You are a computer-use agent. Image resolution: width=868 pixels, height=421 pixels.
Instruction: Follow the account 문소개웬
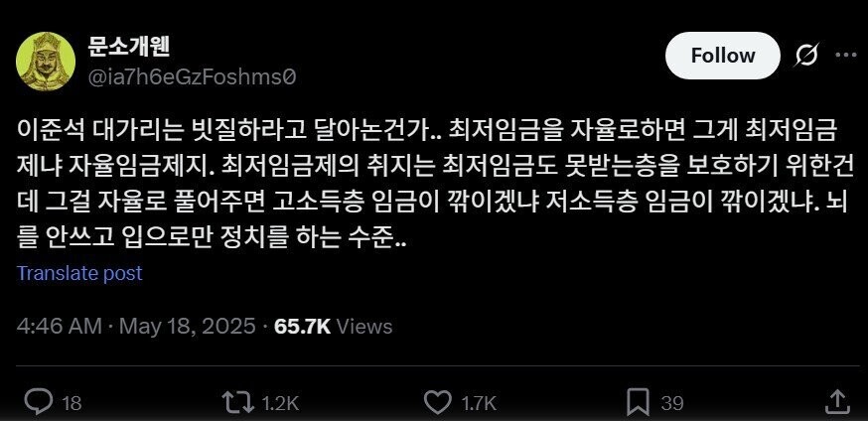722,56
